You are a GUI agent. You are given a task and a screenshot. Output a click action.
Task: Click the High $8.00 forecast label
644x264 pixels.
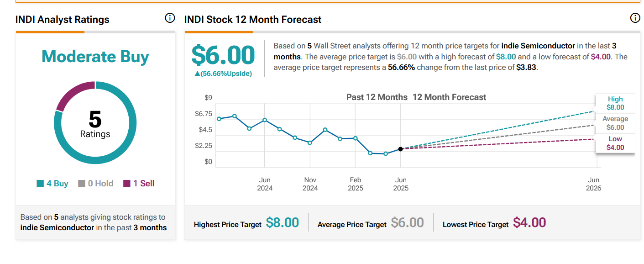pos(615,103)
